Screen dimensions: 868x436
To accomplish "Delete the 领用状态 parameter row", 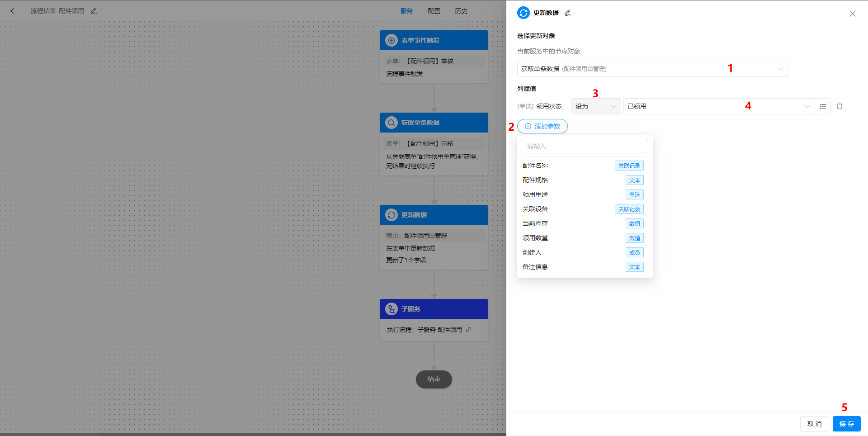I will pos(840,106).
